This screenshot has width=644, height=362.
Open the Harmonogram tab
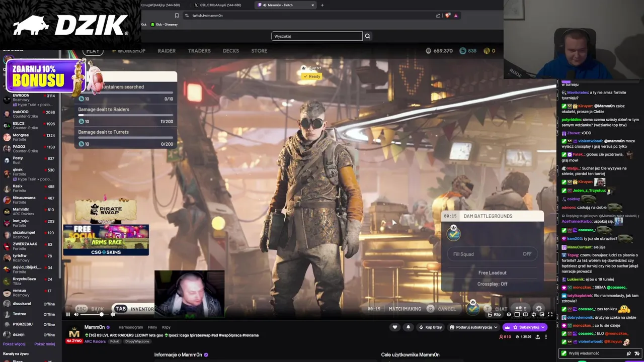pyautogui.click(x=131, y=327)
